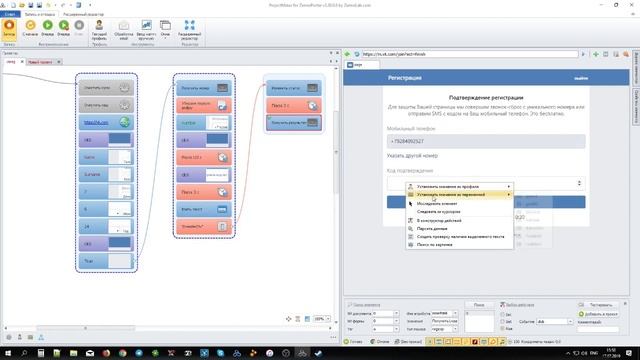Expand the № документа dropdown
The height and width of the screenshot is (360, 640).
396,313
